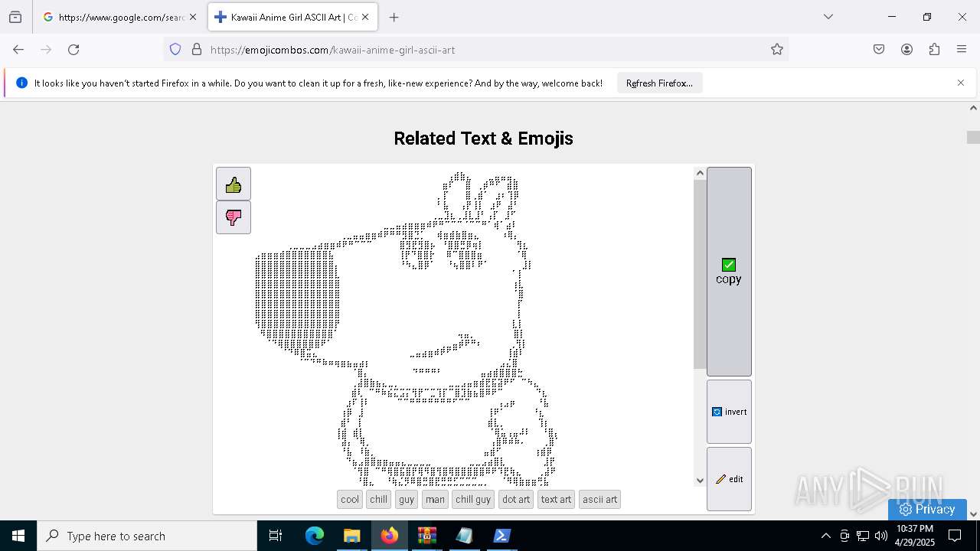980x551 pixels.
Task: Click the thumbs down dislike icon
Action: (234, 217)
